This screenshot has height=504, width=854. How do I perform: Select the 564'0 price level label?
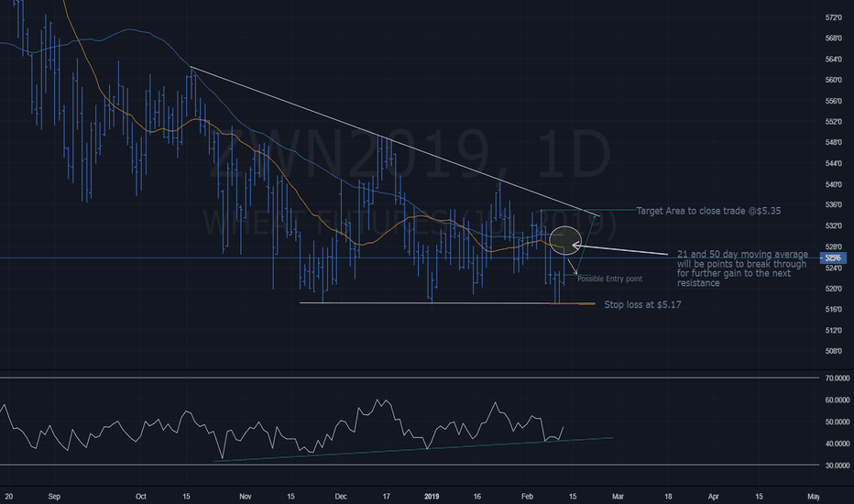pos(833,60)
